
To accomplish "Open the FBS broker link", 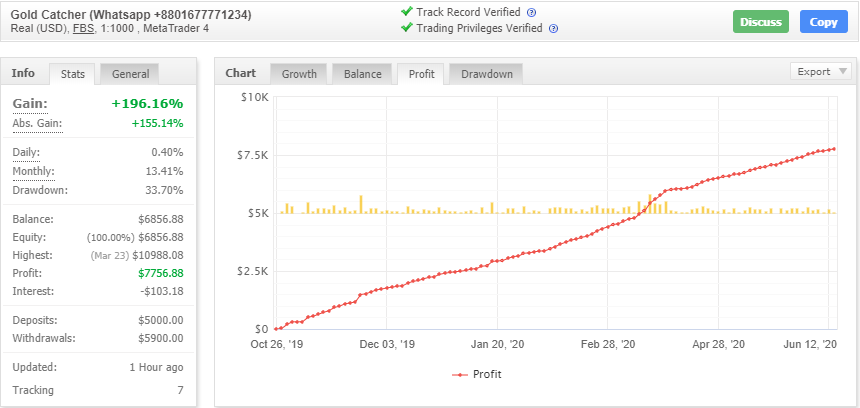I will coord(84,29).
